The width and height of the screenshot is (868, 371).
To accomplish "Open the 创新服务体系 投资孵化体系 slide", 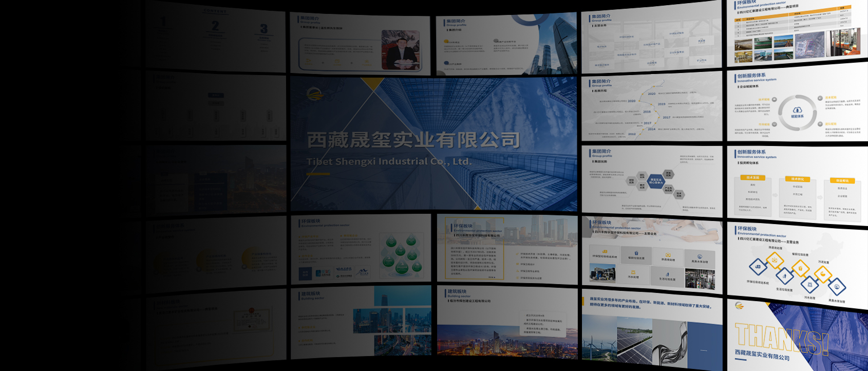I will click(797, 185).
